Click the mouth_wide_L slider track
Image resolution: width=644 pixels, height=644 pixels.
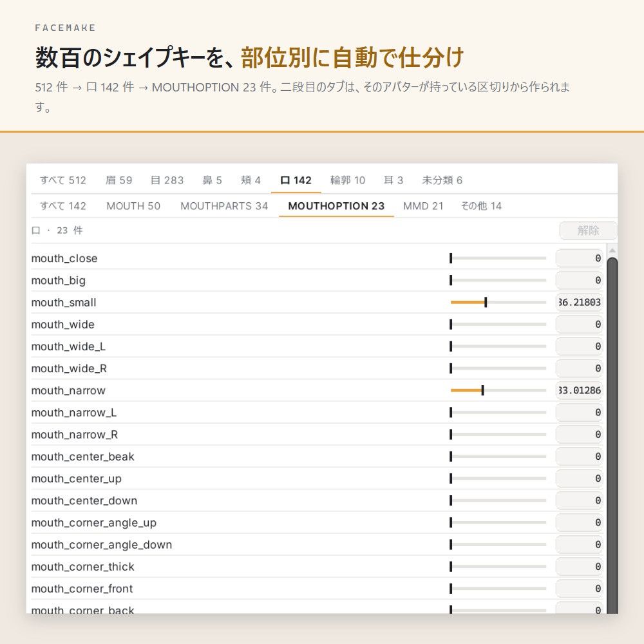click(498, 346)
